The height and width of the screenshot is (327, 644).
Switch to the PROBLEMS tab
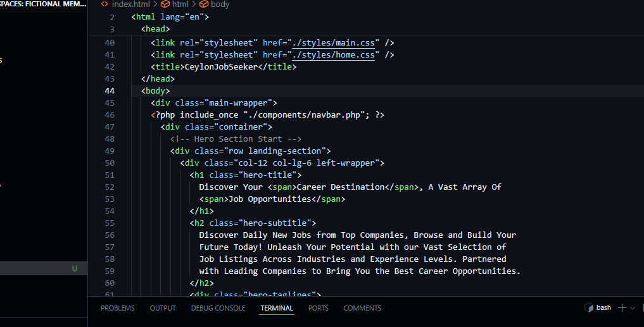[117, 308]
